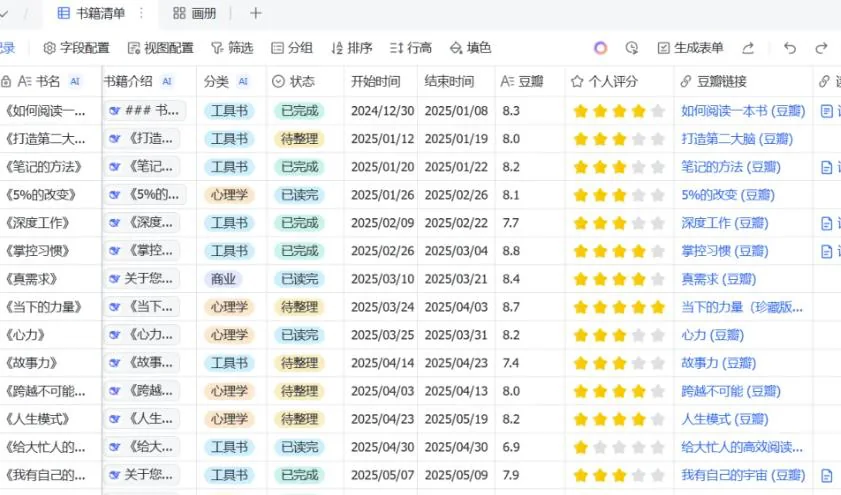This screenshot has height=495, width=841.
Task: Open 打造第二大脑 (豆瓣) link
Action: click(737, 139)
